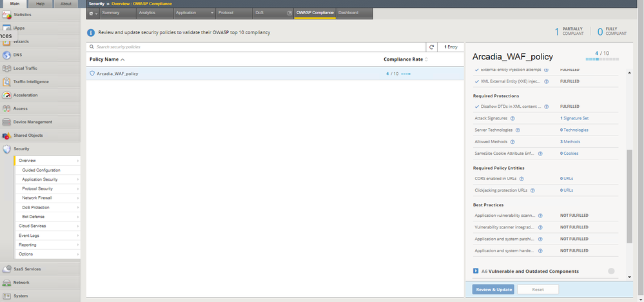This screenshot has height=302, width=644.
Task: Toggle Disallow DTDs in XML content checkmark
Action: (477, 106)
